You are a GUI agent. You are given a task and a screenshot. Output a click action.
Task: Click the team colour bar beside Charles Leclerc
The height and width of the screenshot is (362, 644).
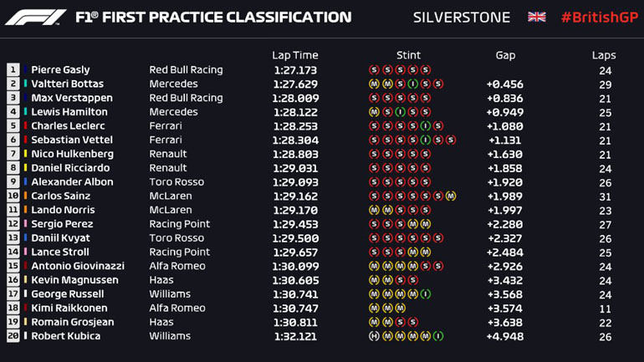click(x=26, y=126)
